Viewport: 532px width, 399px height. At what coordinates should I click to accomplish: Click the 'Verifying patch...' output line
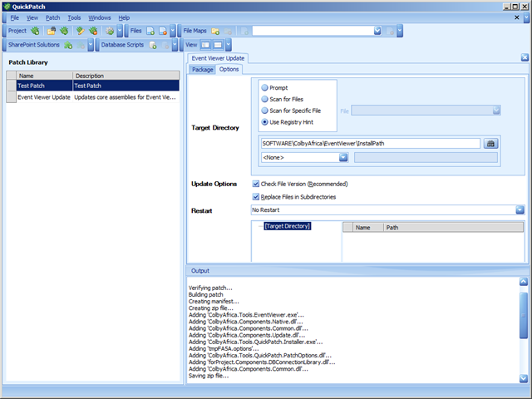[210, 288]
